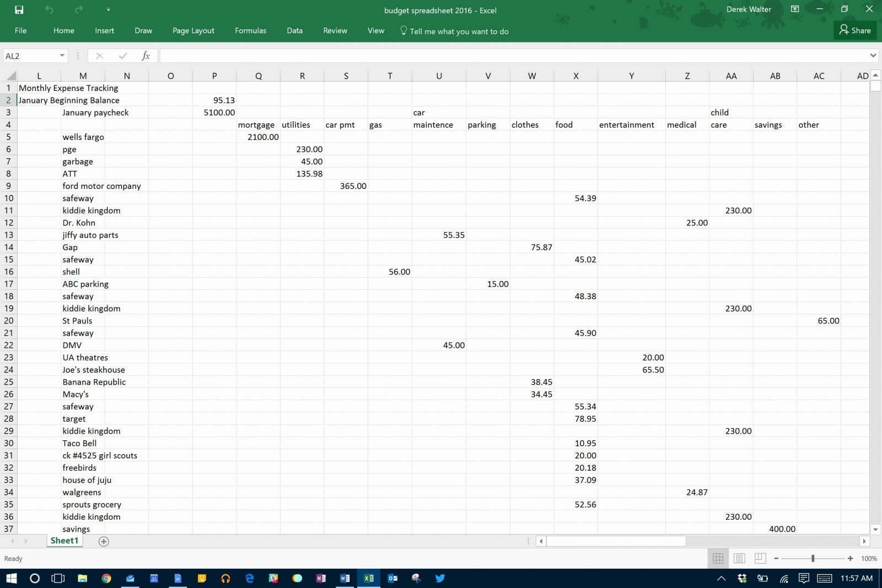Click Zoom In plus button in status bar

[x=851, y=558]
